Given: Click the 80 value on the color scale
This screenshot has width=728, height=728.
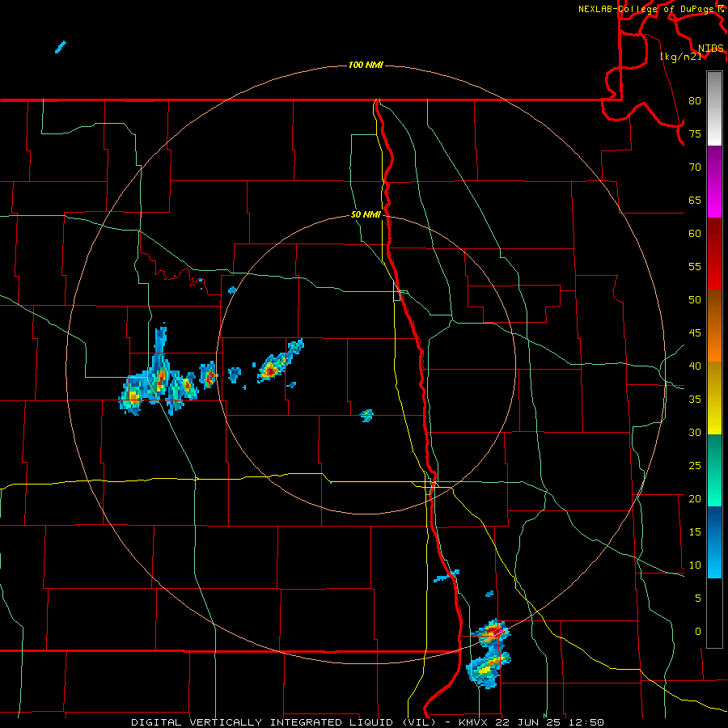Looking at the screenshot, I should pyautogui.click(x=695, y=101).
